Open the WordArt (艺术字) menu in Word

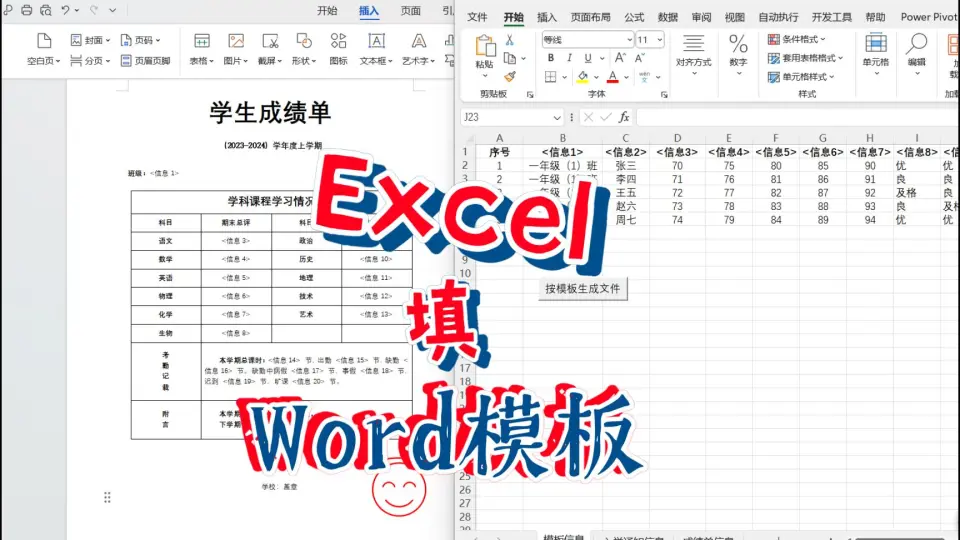pyautogui.click(x=418, y=49)
